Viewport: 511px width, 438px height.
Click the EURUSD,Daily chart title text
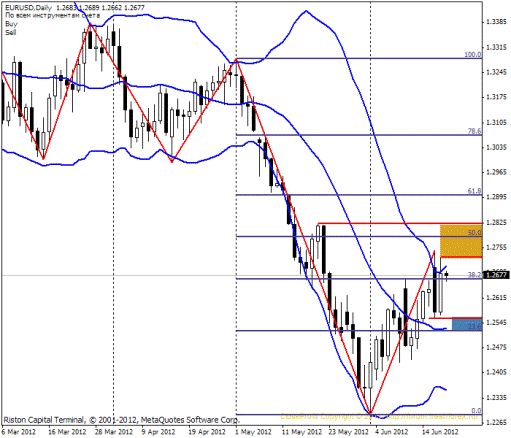[x=28, y=7]
